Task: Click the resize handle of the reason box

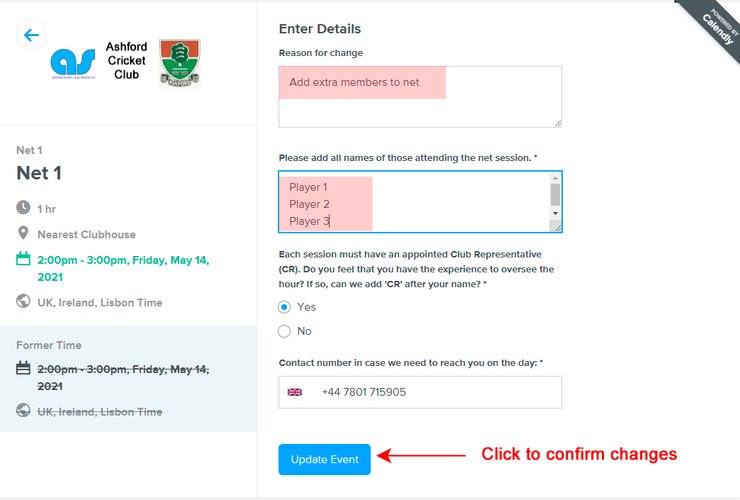Action: coord(557,123)
